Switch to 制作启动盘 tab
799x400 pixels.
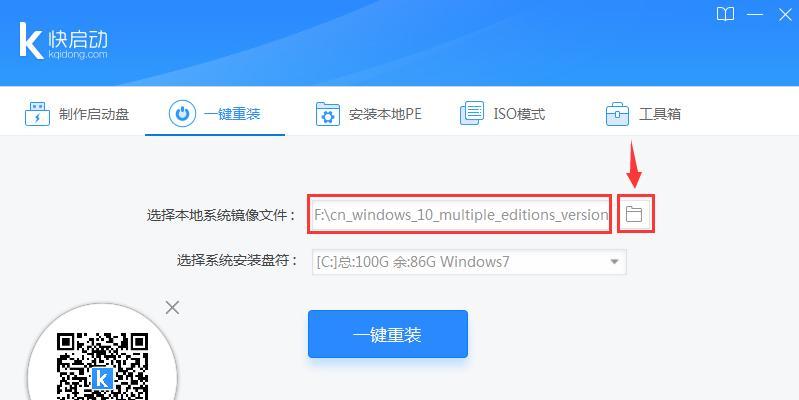click(x=76, y=114)
